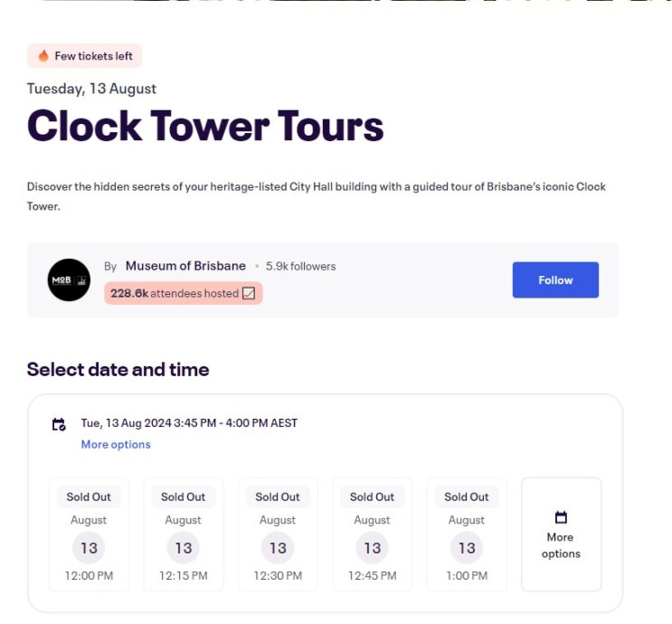Screen dimensions: 672x624
Task: Click the calendar icon in the More options card
Action: pyautogui.click(x=561, y=517)
